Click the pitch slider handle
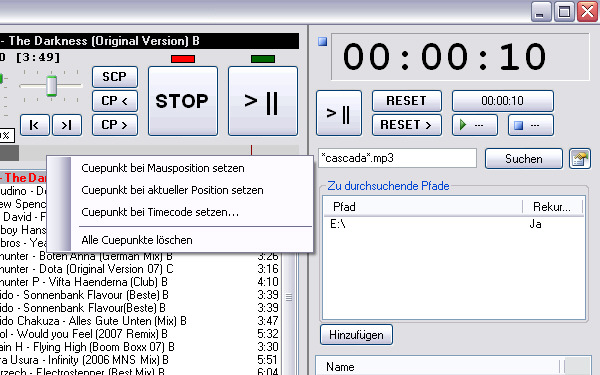Viewport: 600px width, 375px height. [52, 86]
